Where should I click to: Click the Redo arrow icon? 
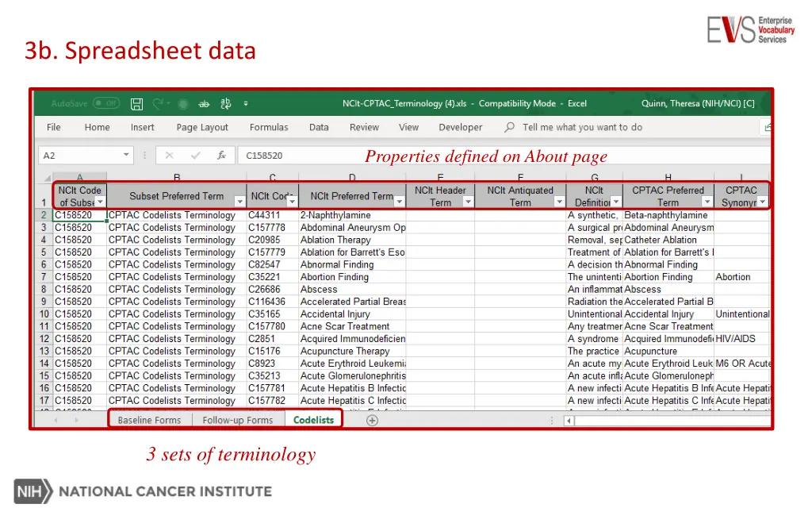click(x=158, y=104)
